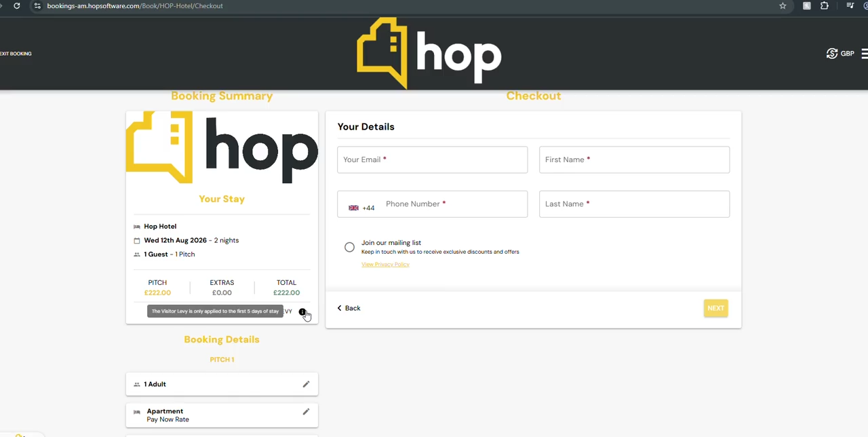868x437 pixels.
Task: Edit the Apartment Pay Now Rate entry
Action: coord(306,412)
